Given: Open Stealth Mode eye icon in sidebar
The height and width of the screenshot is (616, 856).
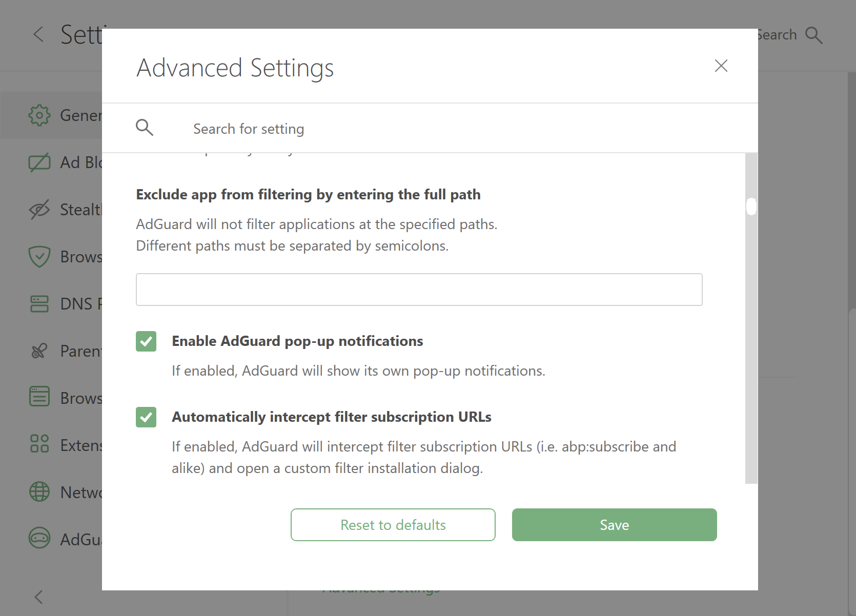Looking at the screenshot, I should [39, 210].
